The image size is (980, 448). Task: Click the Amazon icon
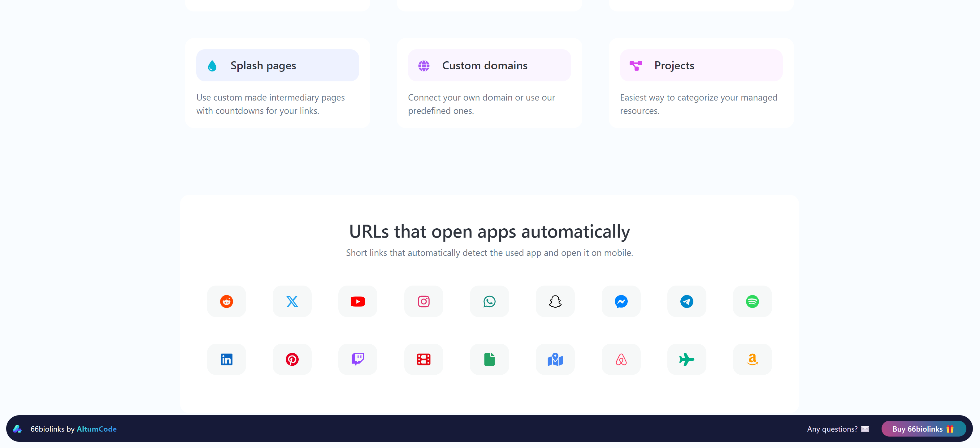[x=752, y=359]
